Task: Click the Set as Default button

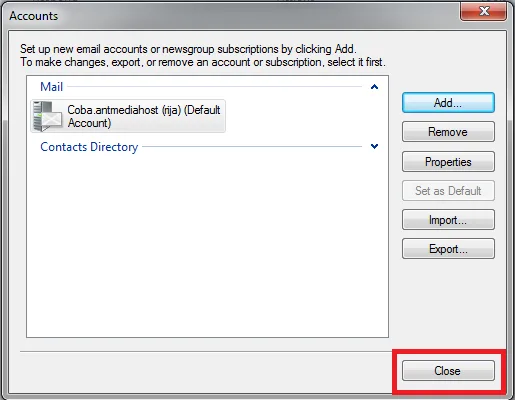Action: point(448,191)
